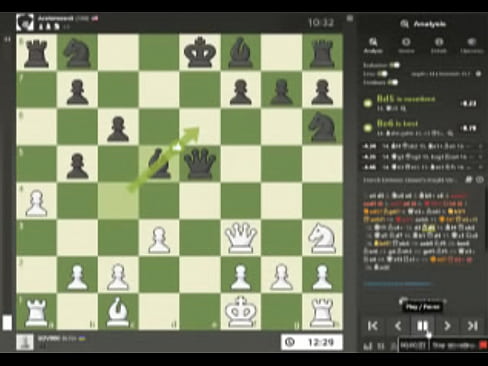This screenshot has width=488, height=366.
Task: Click the red stop recording icon
Action: [x=483, y=345]
